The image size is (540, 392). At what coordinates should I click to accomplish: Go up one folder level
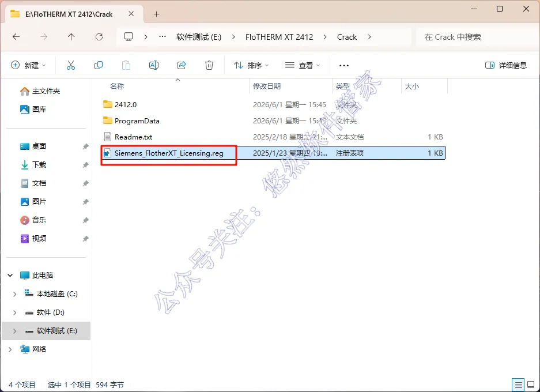[x=71, y=37]
